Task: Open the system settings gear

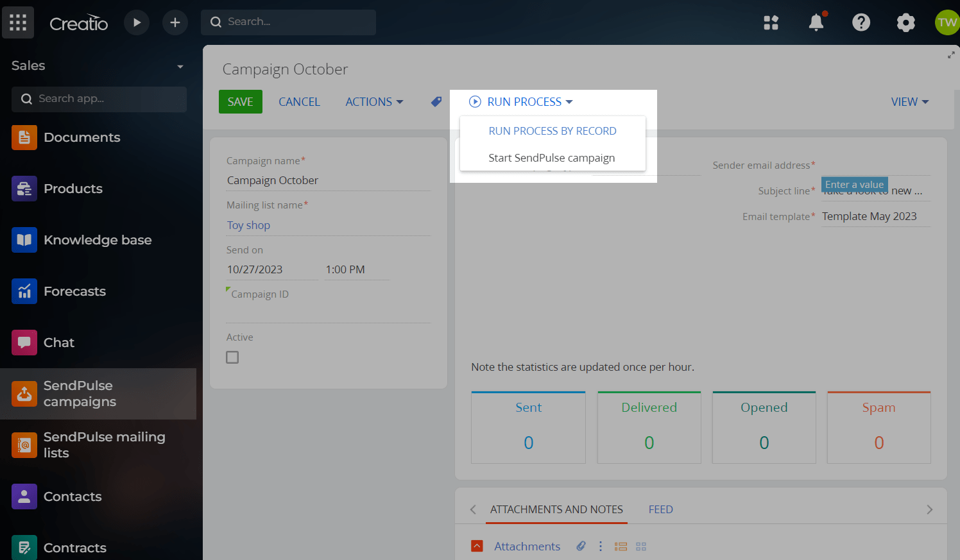Action: pyautogui.click(x=905, y=22)
